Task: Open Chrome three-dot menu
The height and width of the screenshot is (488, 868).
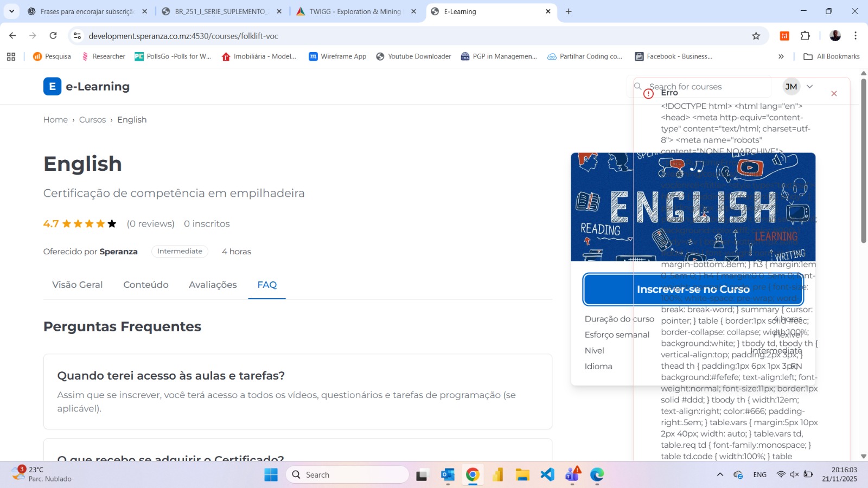Action: click(855, 36)
